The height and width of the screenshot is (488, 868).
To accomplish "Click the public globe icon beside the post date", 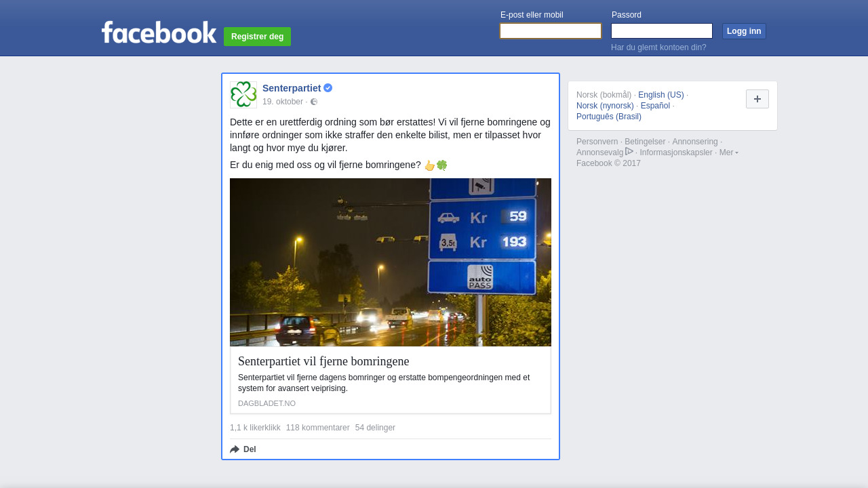I will pos(314,102).
